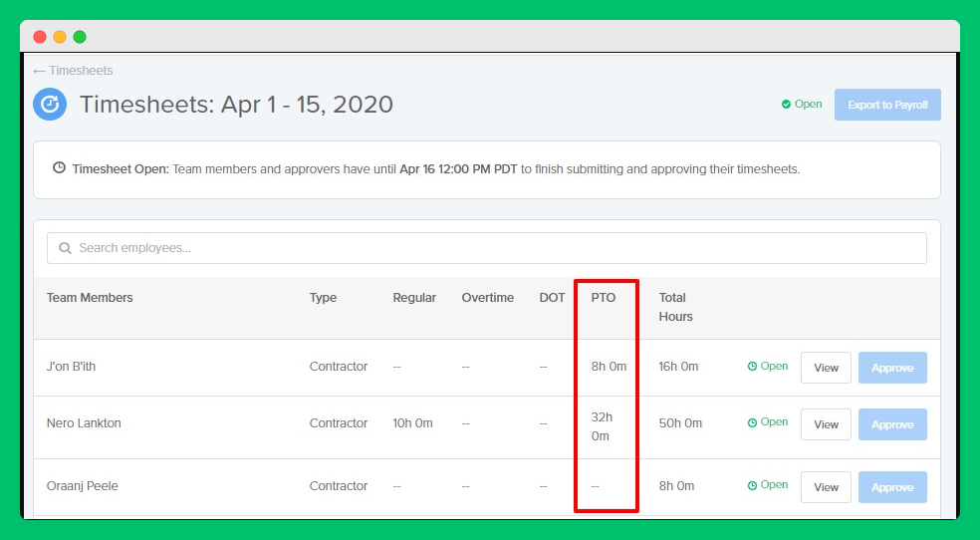The width and height of the screenshot is (980, 540).
Task: Click Open status clock in J'on B'ith row
Action: click(x=753, y=367)
